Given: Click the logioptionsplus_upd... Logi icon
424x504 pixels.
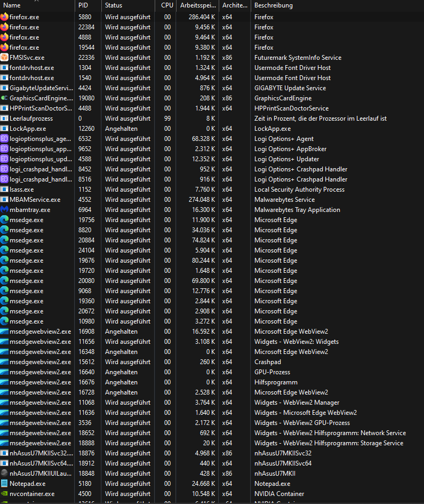Looking at the screenshot, I should pyautogui.click(x=4, y=159).
